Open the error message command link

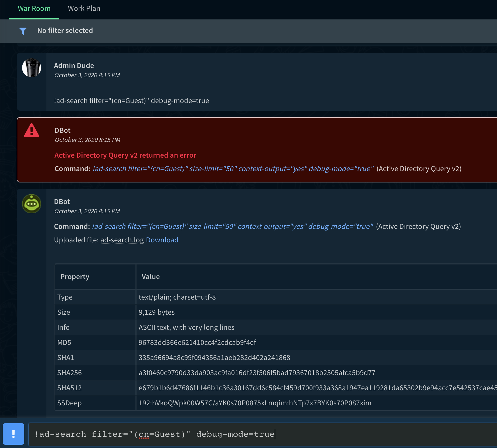[x=232, y=169]
